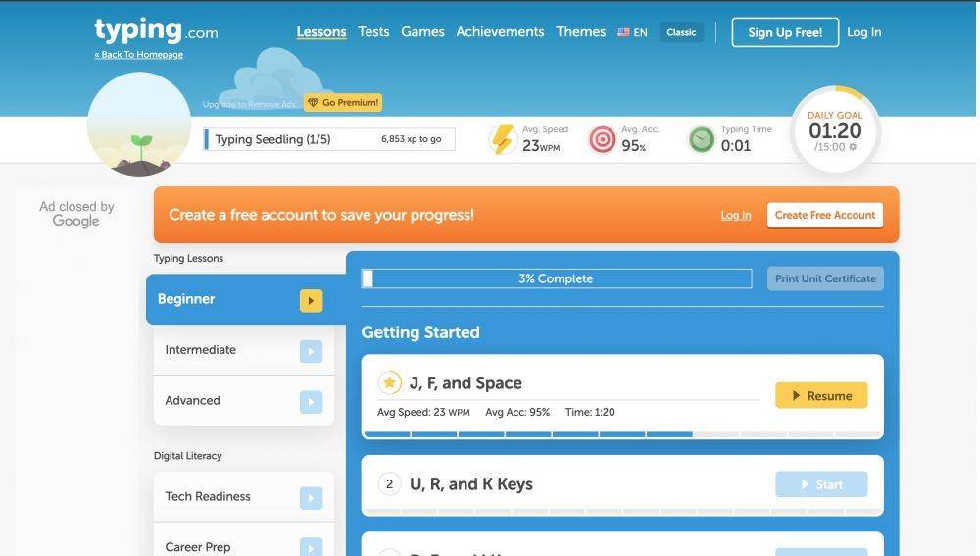Click the yellow arrow next to Beginner

pyautogui.click(x=312, y=301)
